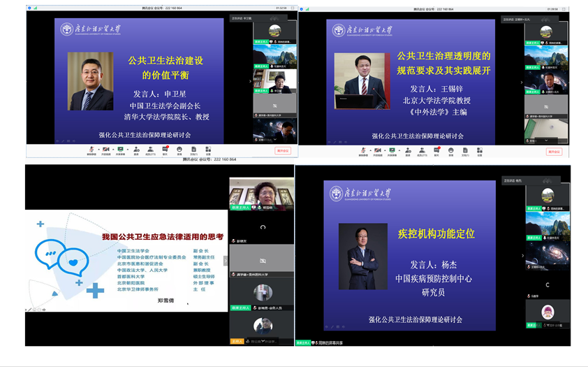Click the emoji reactions icon in 申卫星 window

(179, 150)
